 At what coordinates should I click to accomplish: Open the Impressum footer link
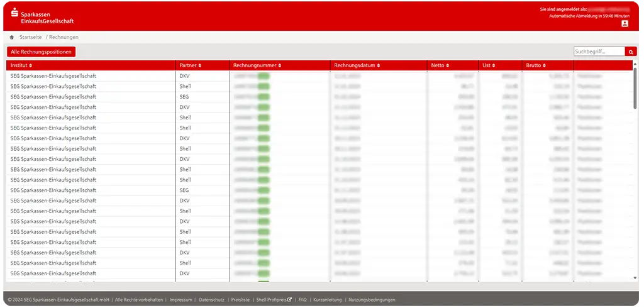coord(180,300)
